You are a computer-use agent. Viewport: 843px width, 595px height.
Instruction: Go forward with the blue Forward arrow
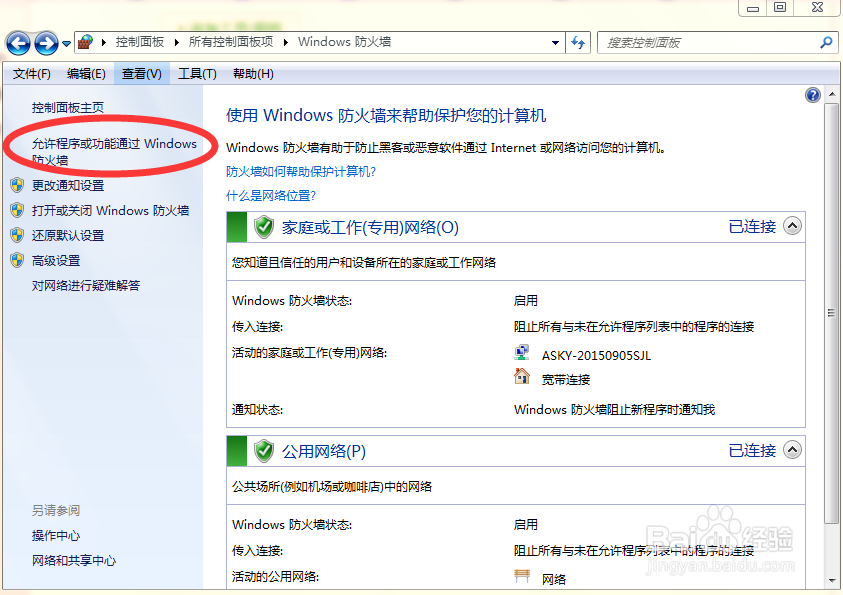pos(46,43)
